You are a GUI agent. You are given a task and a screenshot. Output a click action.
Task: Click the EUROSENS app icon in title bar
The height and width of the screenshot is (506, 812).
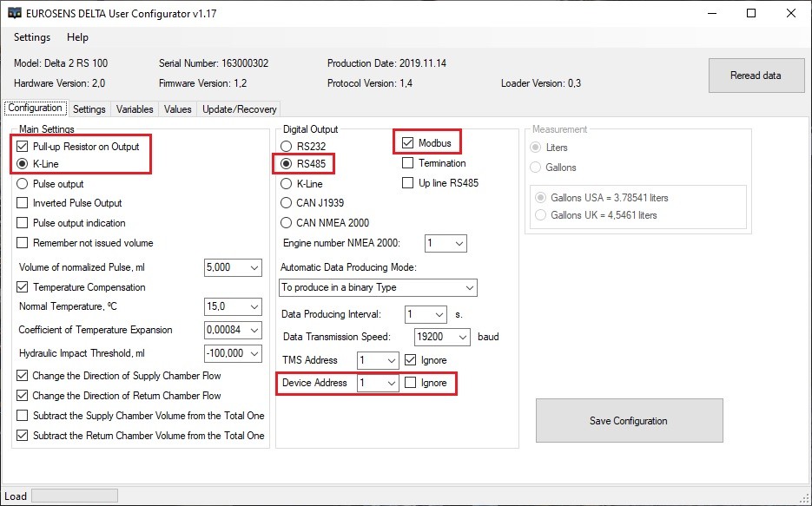[15, 13]
